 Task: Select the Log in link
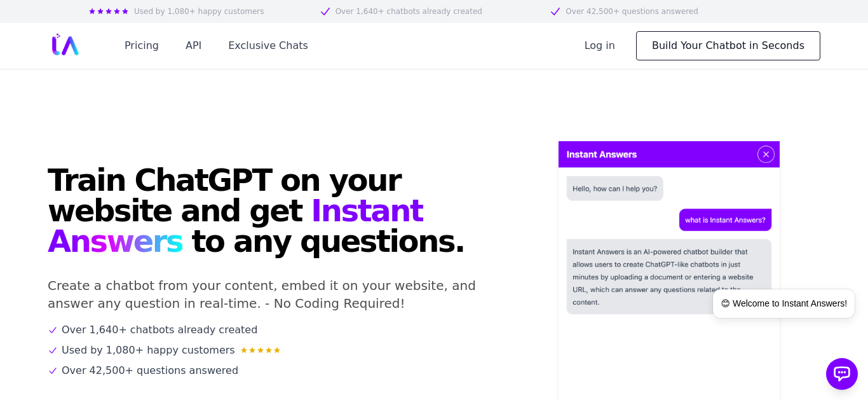(599, 46)
